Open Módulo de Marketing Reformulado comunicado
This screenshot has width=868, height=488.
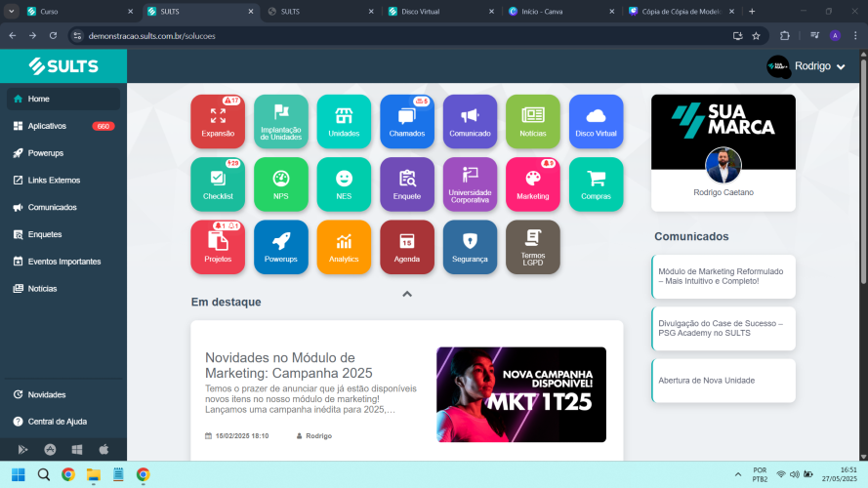[x=723, y=276]
